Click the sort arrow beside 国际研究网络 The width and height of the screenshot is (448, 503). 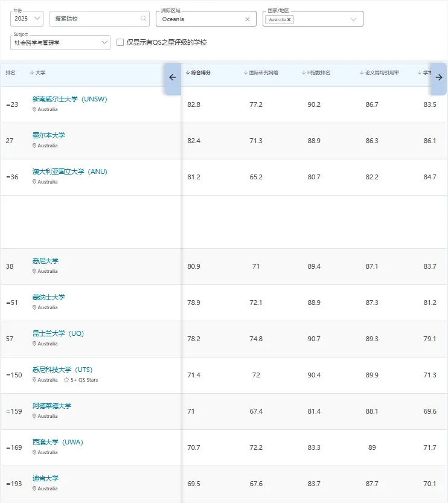click(x=246, y=73)
